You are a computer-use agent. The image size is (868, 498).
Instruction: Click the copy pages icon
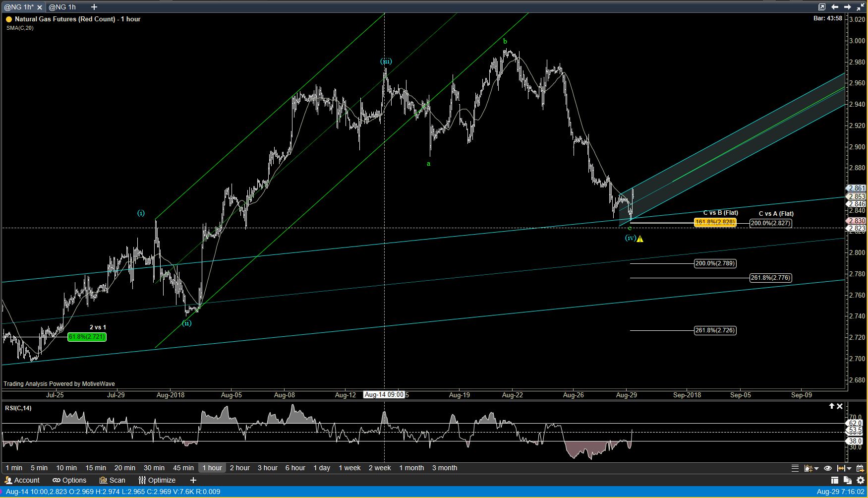tap(847, 480)
